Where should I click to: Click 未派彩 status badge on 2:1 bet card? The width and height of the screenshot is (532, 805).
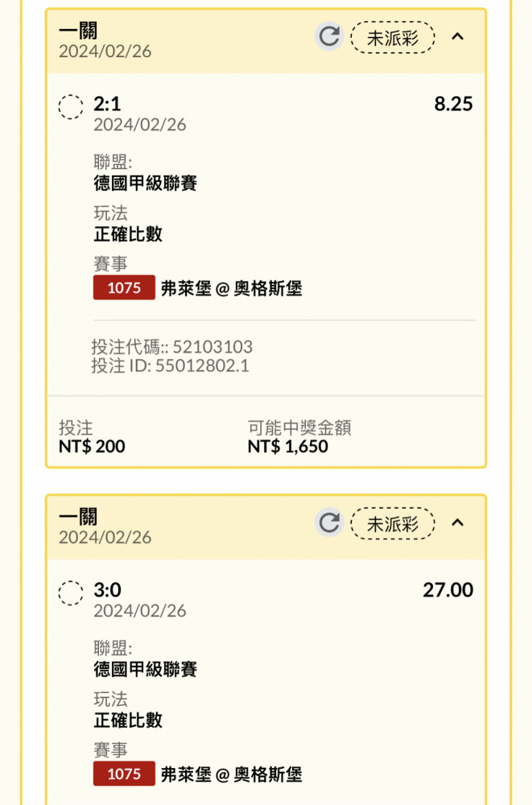coord(393,36)
